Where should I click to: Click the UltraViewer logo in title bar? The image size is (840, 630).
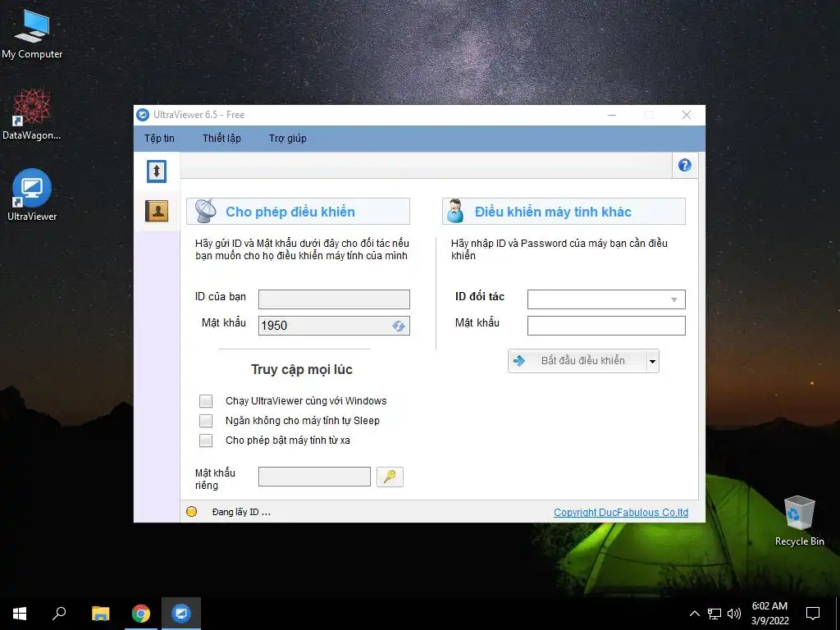[143, 115]
